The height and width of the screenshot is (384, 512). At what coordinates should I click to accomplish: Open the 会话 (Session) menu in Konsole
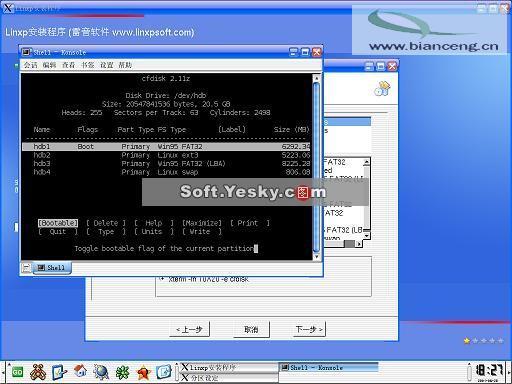[x=31, y=65]
